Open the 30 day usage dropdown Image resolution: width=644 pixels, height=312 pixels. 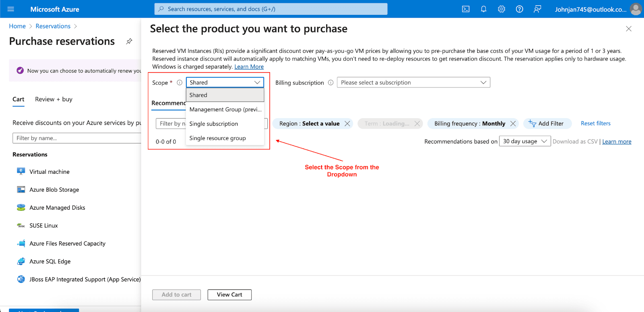click(x=525, y=141)
